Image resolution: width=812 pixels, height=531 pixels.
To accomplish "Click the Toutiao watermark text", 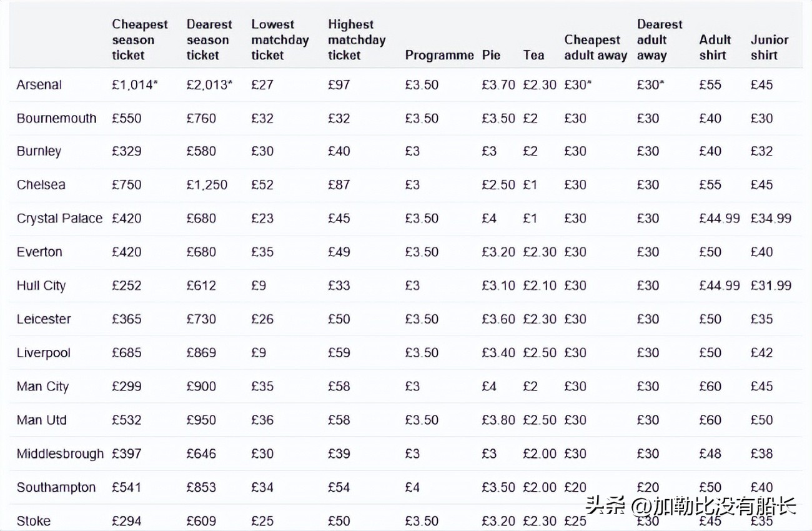I will click(x=691, y=504).
